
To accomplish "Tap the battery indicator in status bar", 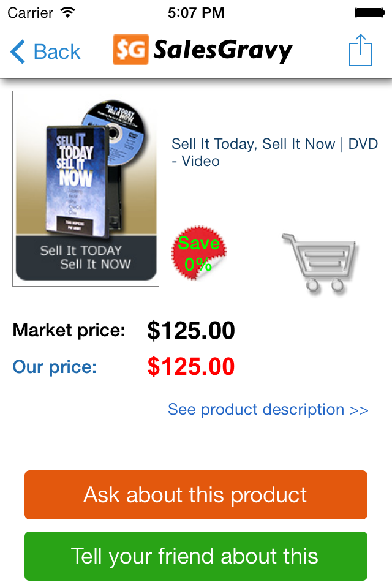I will 370,13.
